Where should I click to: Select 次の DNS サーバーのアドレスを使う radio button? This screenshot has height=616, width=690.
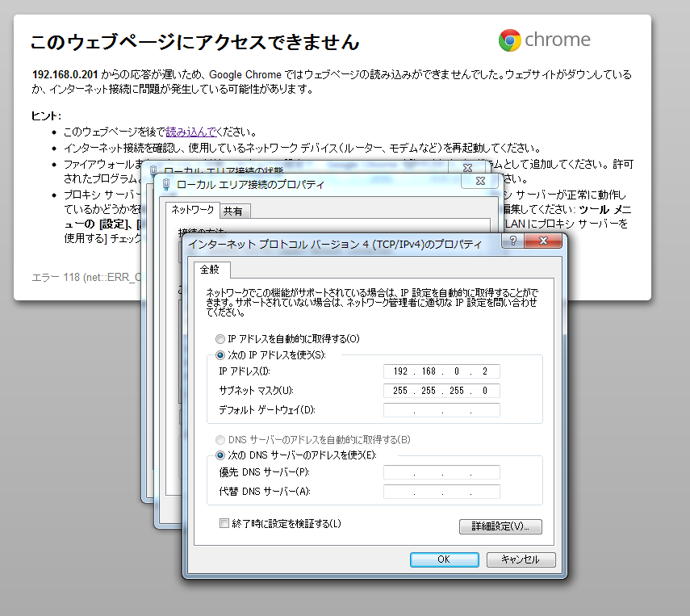click(x=220, y=455)
